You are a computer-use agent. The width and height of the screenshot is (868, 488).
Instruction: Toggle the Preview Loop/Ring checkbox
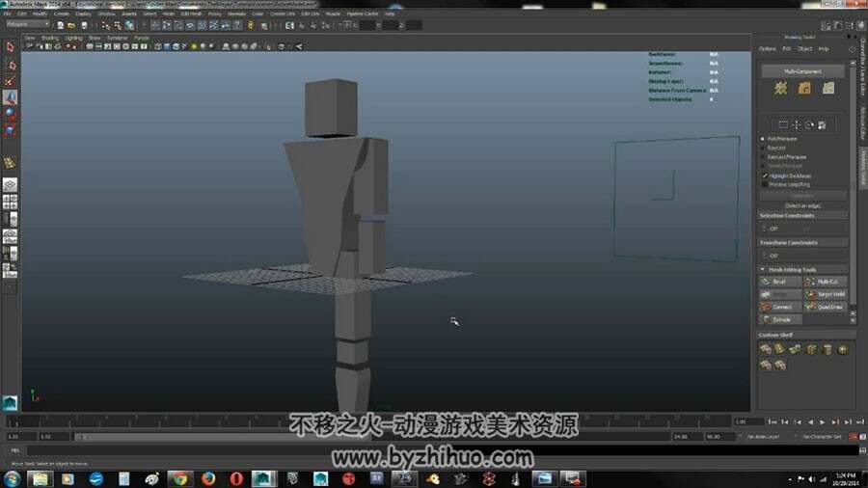point(765,184)
